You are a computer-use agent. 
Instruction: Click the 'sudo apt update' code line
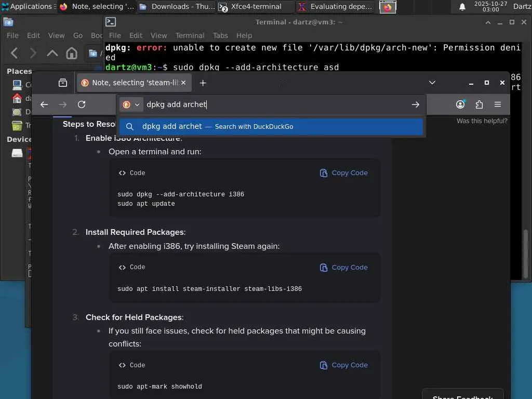tap(146, 204)
